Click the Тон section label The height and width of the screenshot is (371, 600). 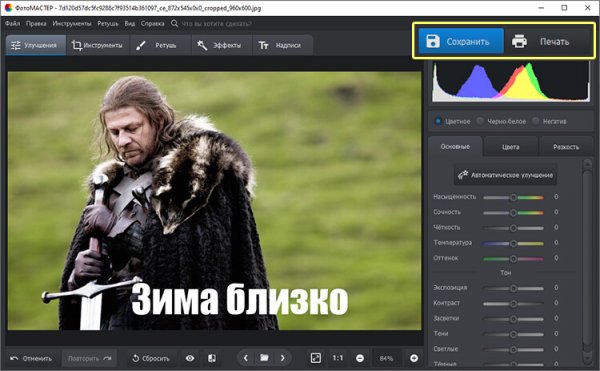click(x=505, y=273)
